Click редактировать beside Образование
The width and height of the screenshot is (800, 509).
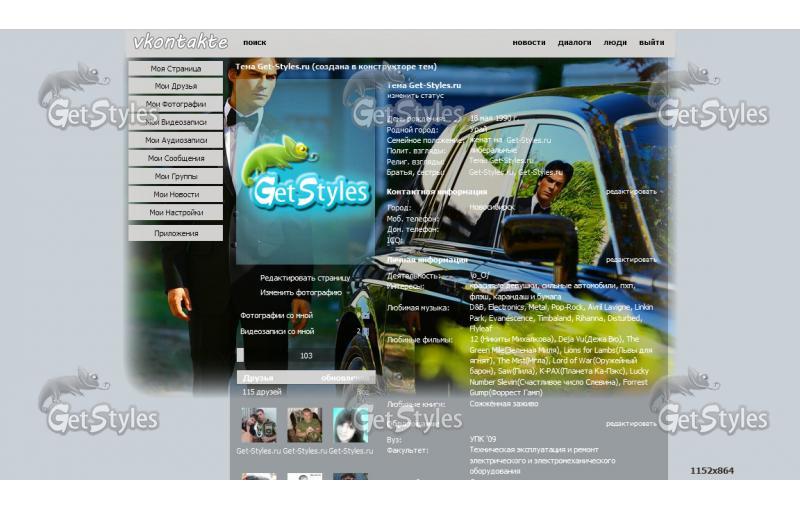point(631,424)
